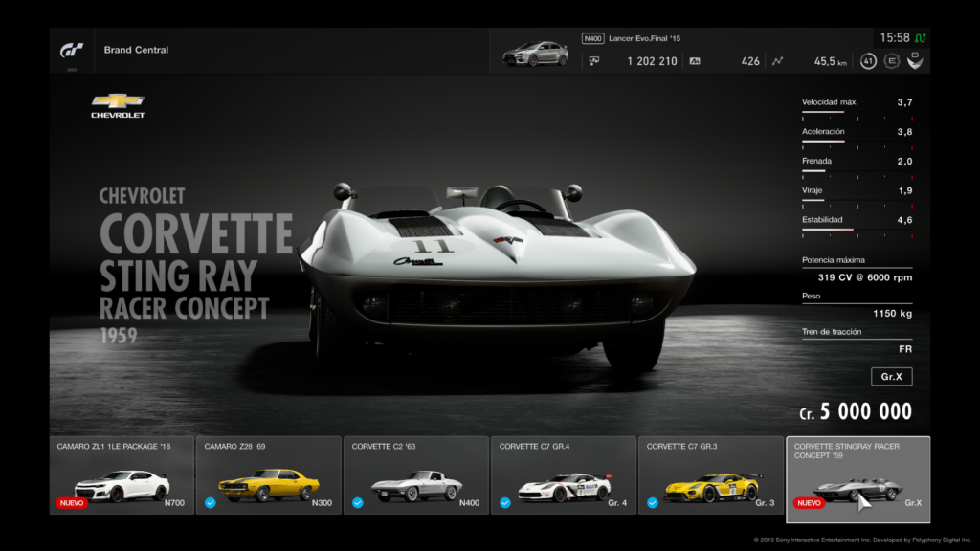Click the Gr.X category badge above the price

pyautogui.click(x=891, y=377)
